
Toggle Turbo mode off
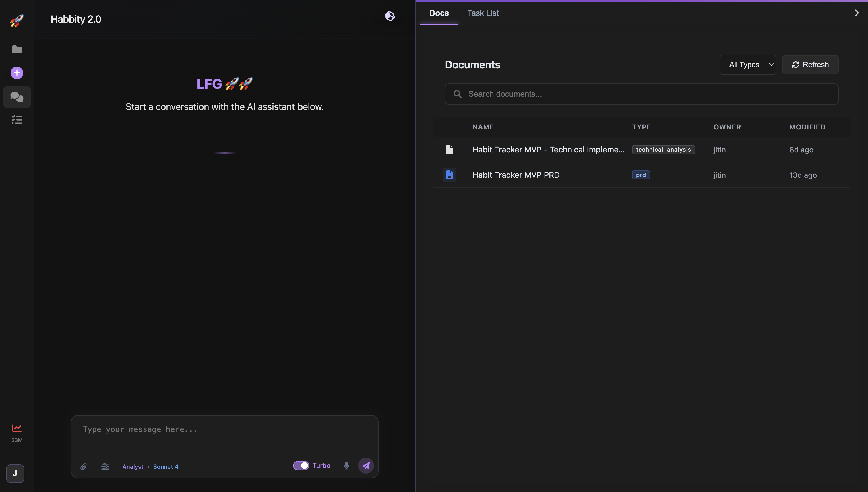301,465
